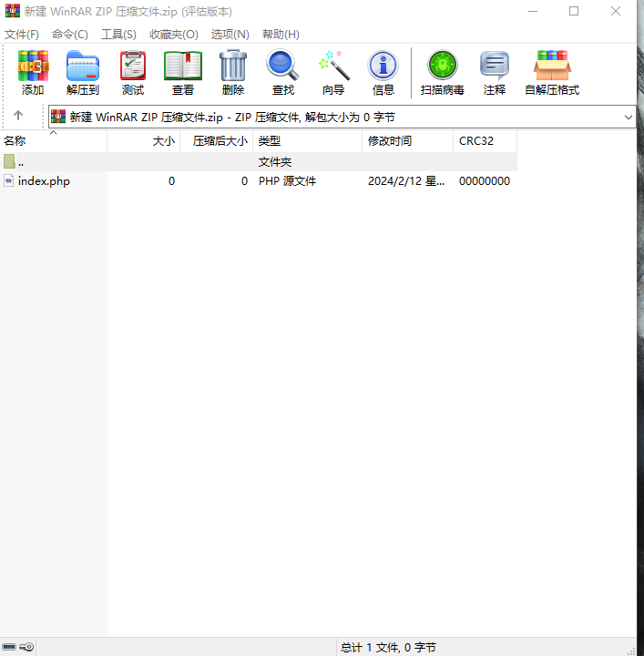Click the archive path address field
The width and height of the screenshot is (644, 656).
tap(342, 117)
